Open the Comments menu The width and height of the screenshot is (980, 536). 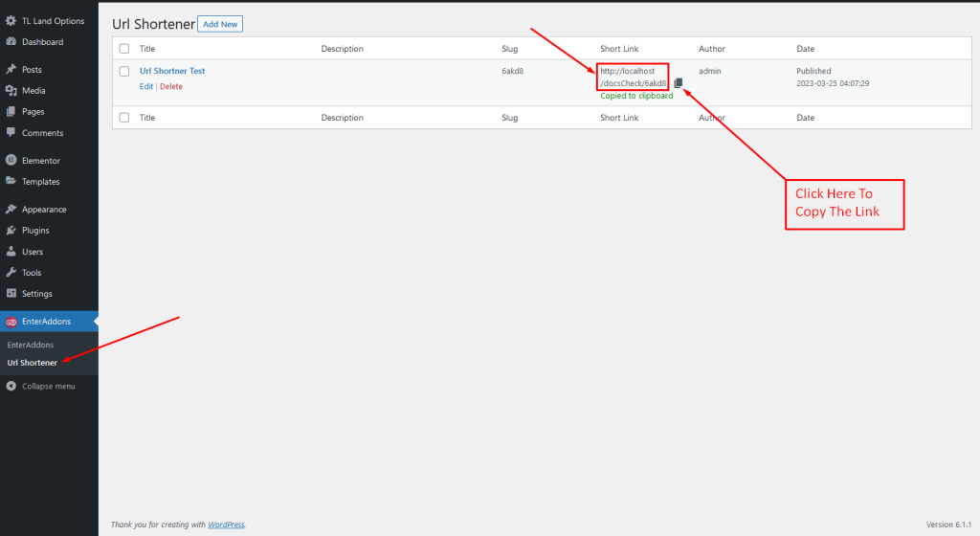[42, 133]
